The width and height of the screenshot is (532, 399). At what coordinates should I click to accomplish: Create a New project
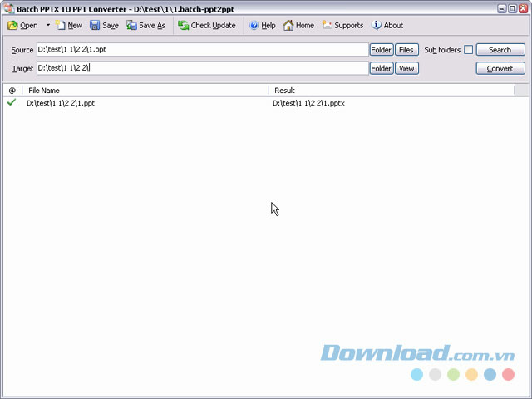(69, 26)
